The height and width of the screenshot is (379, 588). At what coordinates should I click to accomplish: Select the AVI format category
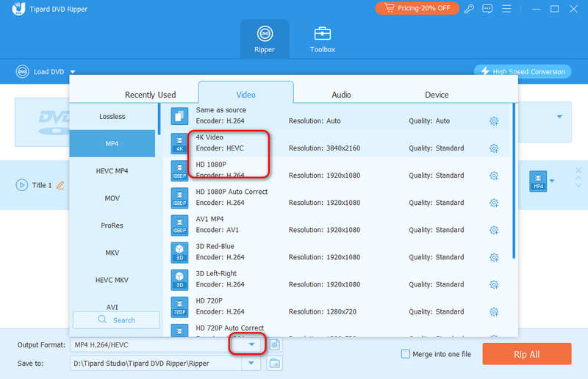tap(112, 307)
